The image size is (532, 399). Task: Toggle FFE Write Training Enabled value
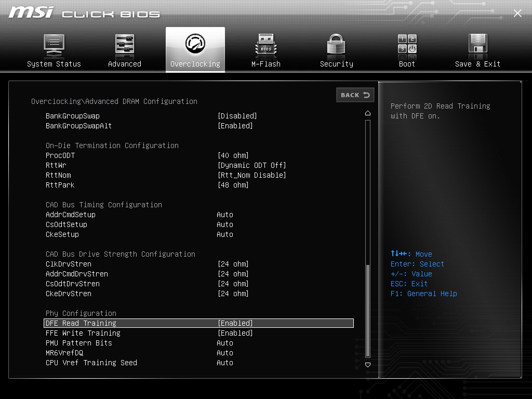[x=235, y=333]
